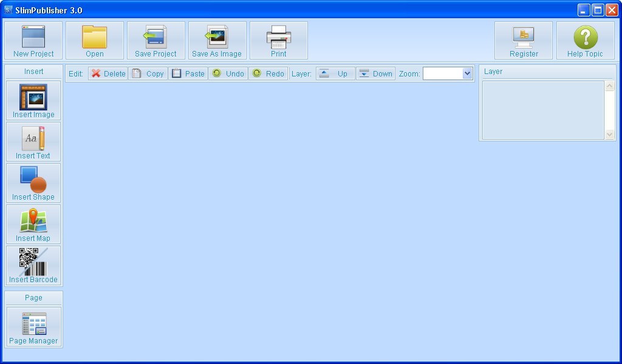This screenshot has height=364, width=622.
Task: Click Layer panel scrollbar up arrow
Action: pyautogui.click(x=610, y=86)
